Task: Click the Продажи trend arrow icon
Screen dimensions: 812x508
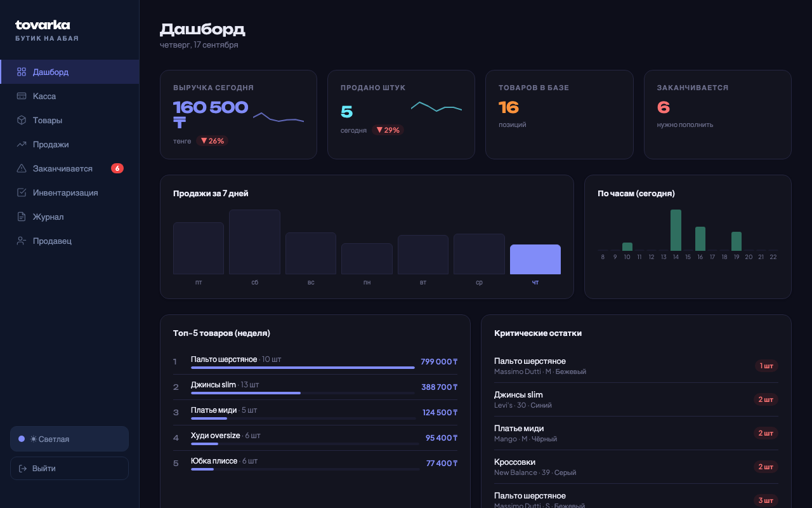Action: [22, 144]
